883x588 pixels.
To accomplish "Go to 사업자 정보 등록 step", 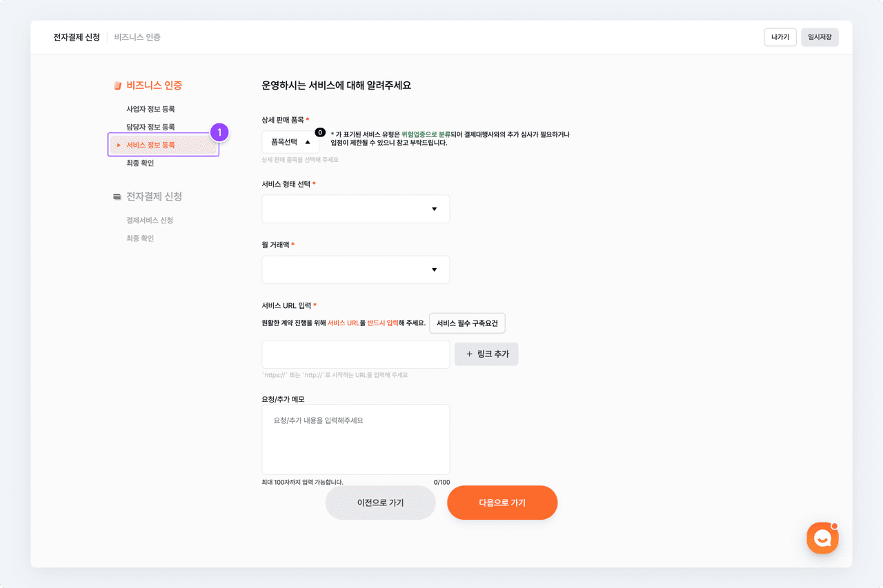I will pyautogui.click(x=150, y=109).
